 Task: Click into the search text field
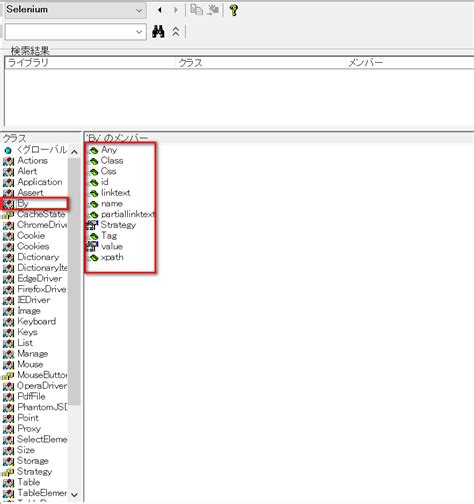[69, 32]
